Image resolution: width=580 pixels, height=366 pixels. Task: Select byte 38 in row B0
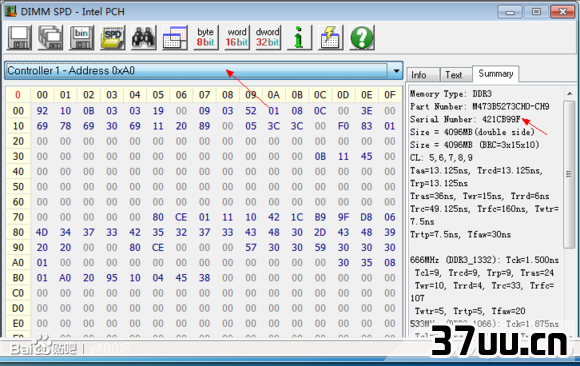[x=204, y=278]
